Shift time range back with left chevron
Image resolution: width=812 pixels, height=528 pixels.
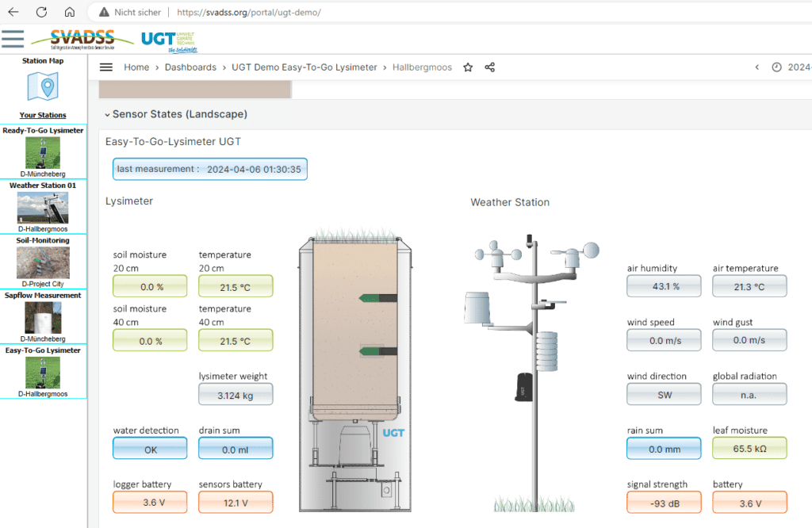pos(756,67)
